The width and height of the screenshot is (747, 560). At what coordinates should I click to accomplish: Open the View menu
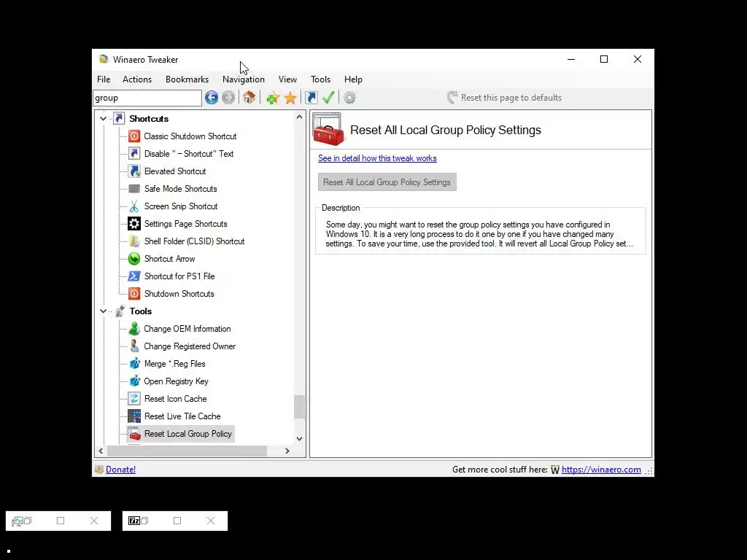287,79
